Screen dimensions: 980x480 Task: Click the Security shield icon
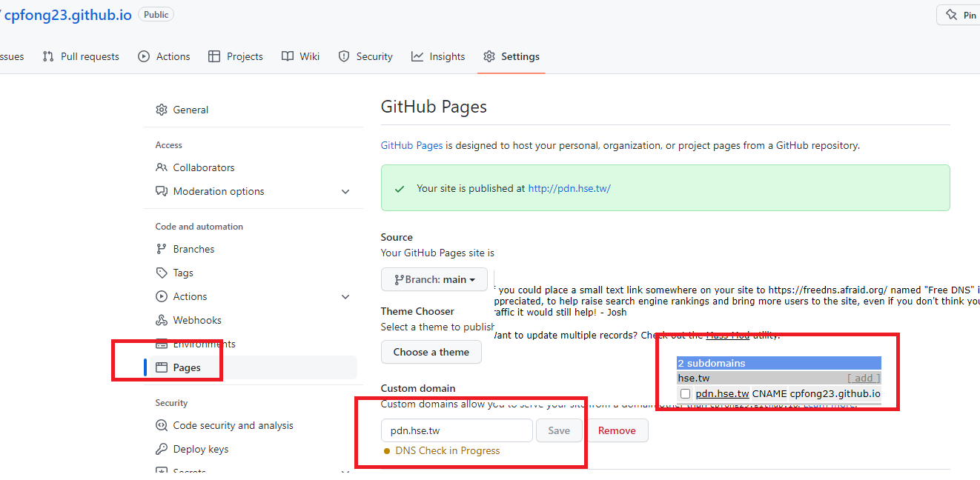(x=344, y=56)
